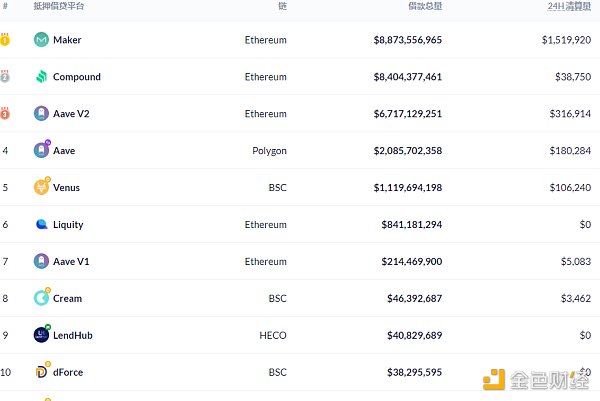The image size is (600, 401).
Task: Select Venus borrow total $1,119,694,198
Action: [408, 187]
